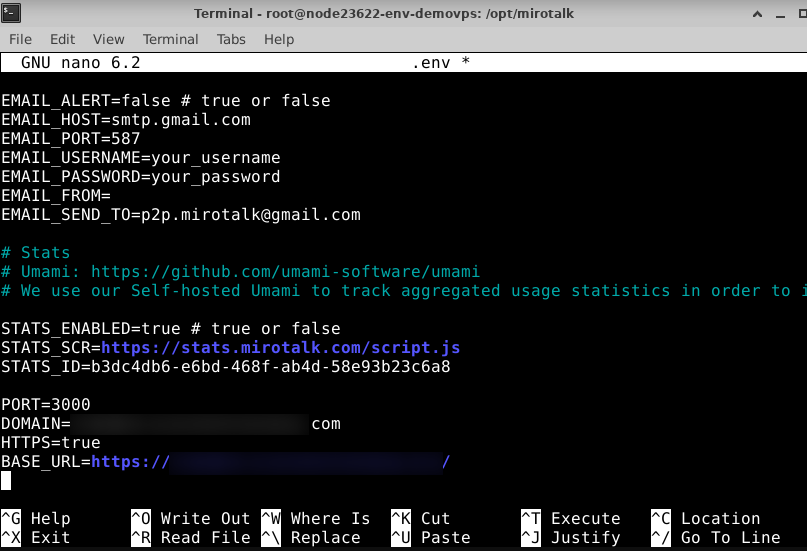The image size is (807, 551).
Task: Click the stats.mirotalk.com script.js URL
Action: click(280, 348)
